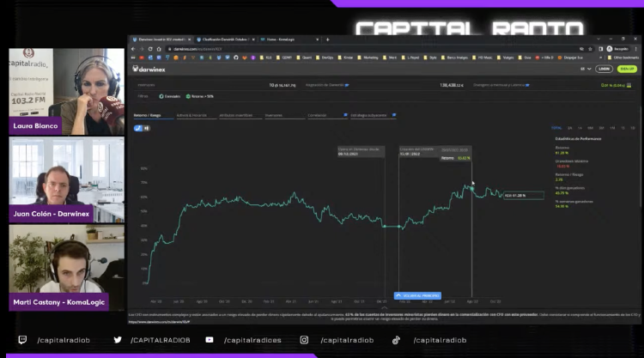Image resolution: width=644 pixels, height=358 pixels.
Task: Click the Volver al principio button
Action: coord(417,295)
